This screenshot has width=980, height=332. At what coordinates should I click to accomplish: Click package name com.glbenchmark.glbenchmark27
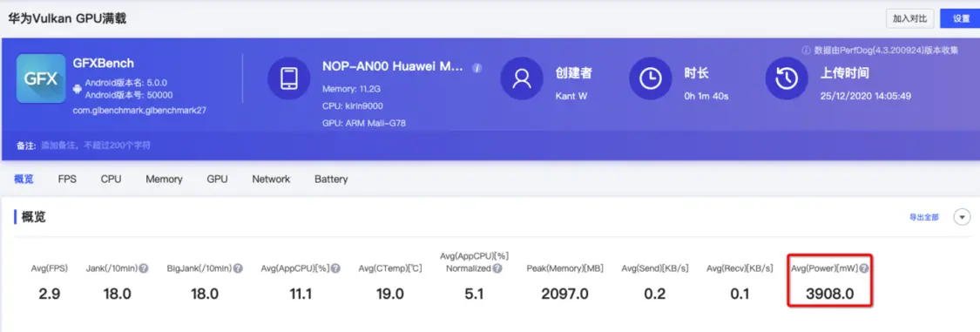click(139, 110)
